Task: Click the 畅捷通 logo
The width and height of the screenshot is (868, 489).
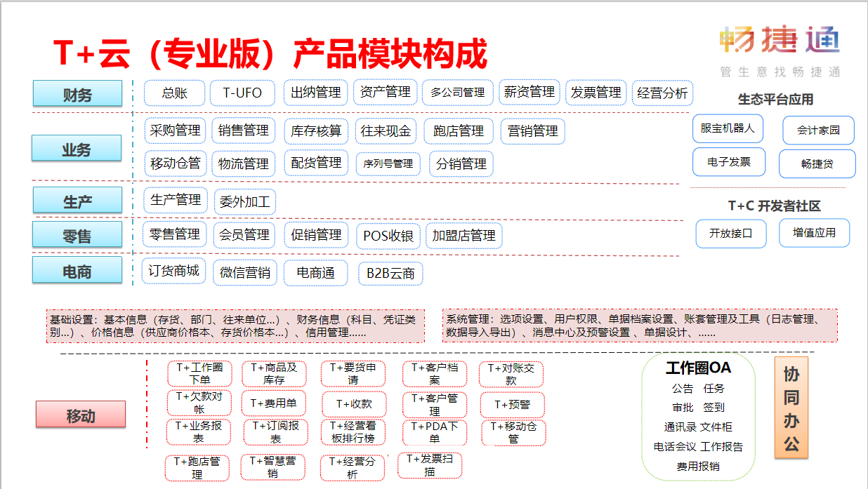Action: tap(780, 48)
